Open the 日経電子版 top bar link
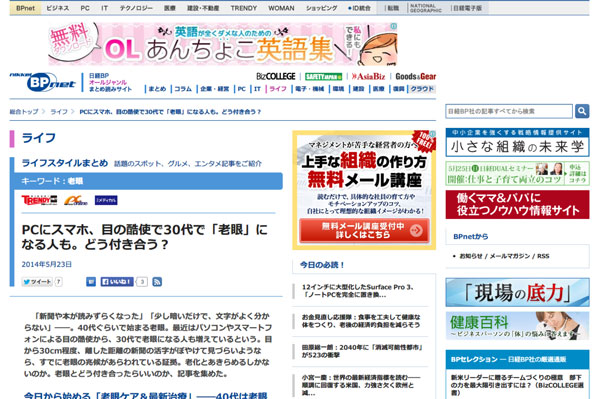The height and width of the screenshot is (399, 600). [x=467, y=8]
